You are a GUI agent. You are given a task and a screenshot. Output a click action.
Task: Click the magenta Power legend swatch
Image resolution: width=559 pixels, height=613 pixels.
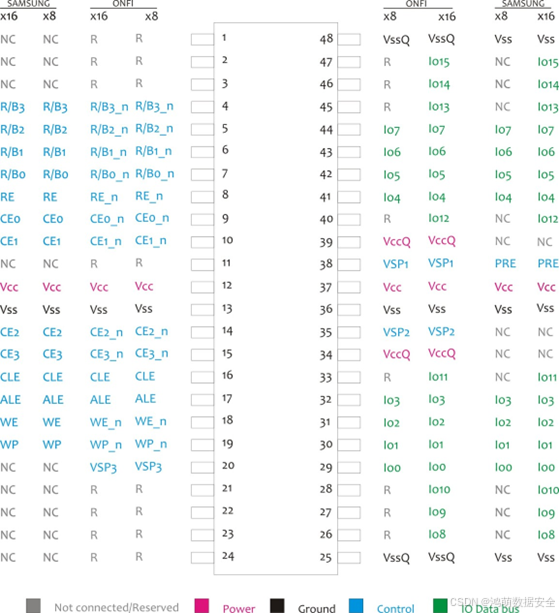coord(201,606)
